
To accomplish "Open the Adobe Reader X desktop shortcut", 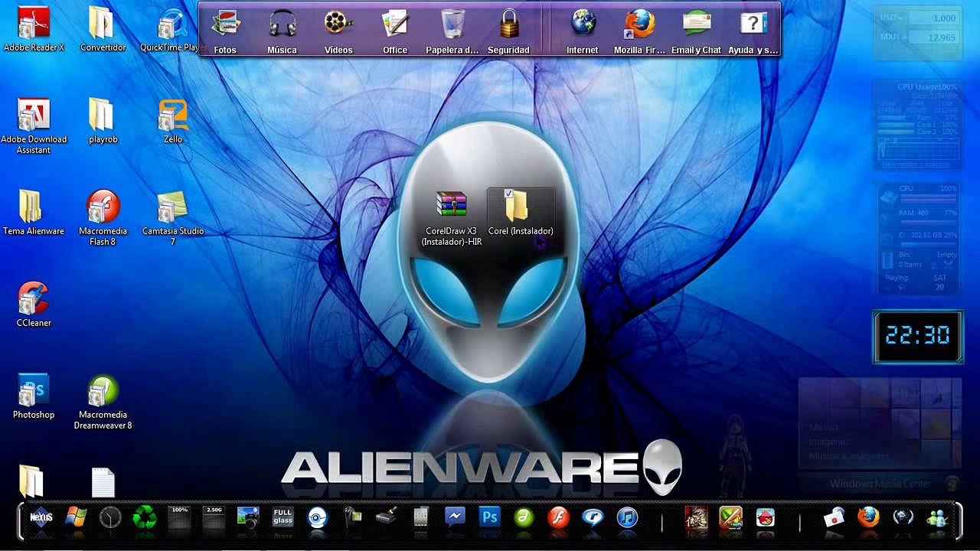I will coord(34,31).
